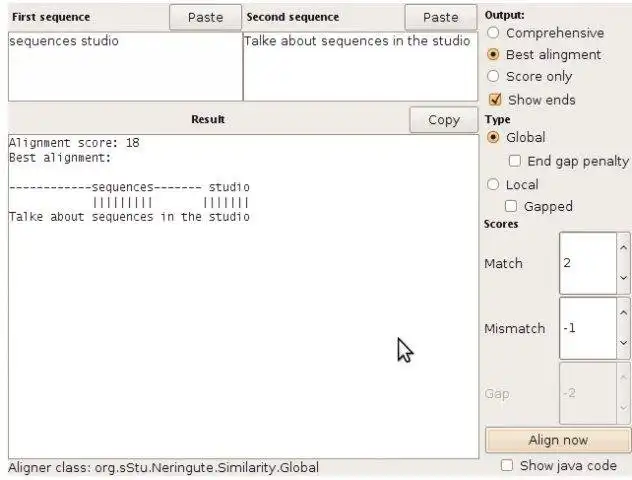The width and height of the screenshot is (632, 480).
Task: Decrease Match score with down arrow
Action: 623,278
